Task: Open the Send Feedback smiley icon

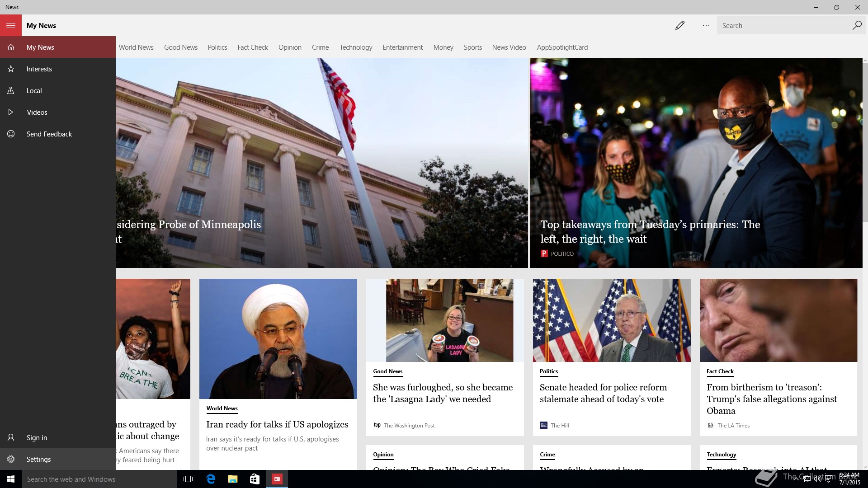Action: click(x=11, y=134)
